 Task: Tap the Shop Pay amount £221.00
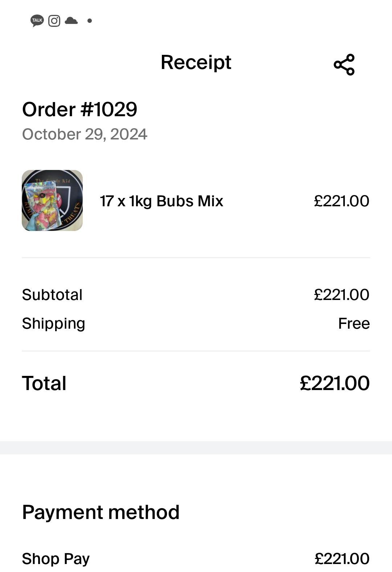pos(342,559)
